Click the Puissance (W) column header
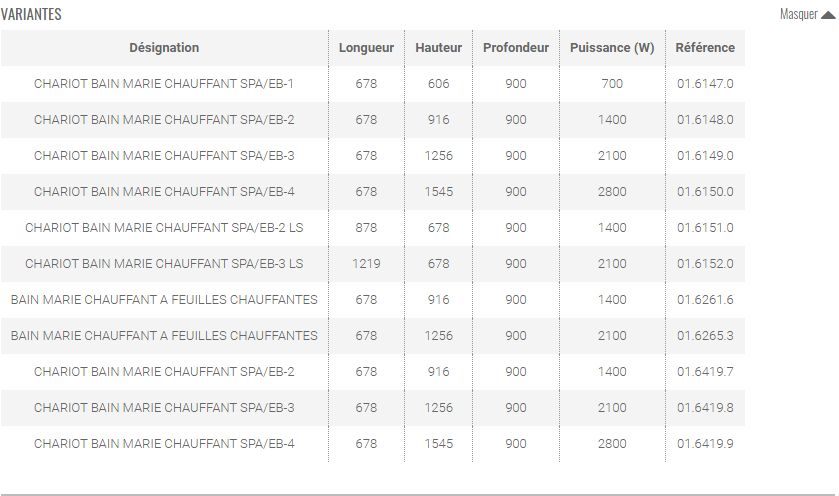Screen dimensions: 839x496 click(x=612, y=48)
